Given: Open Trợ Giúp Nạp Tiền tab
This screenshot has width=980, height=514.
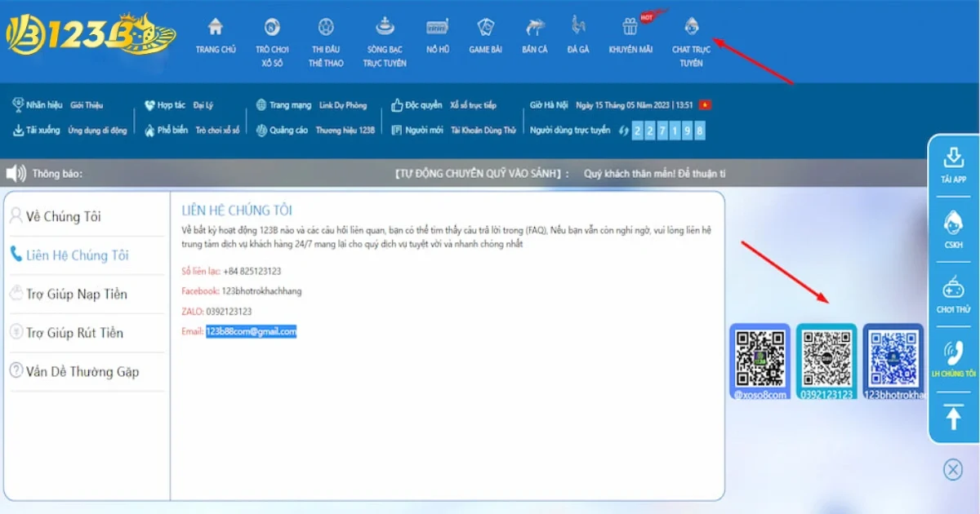Looking at the screenshot, I should pyautogui.click(x=77, y=294).
